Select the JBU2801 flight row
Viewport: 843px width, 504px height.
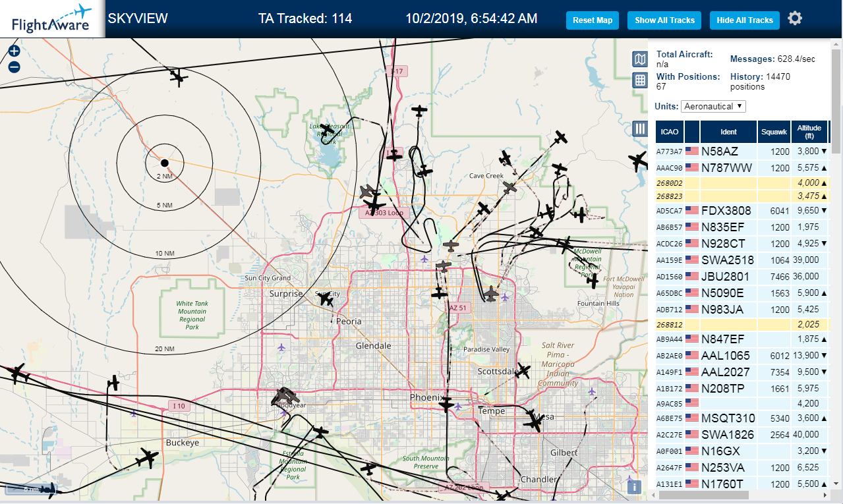coord(741,277)
